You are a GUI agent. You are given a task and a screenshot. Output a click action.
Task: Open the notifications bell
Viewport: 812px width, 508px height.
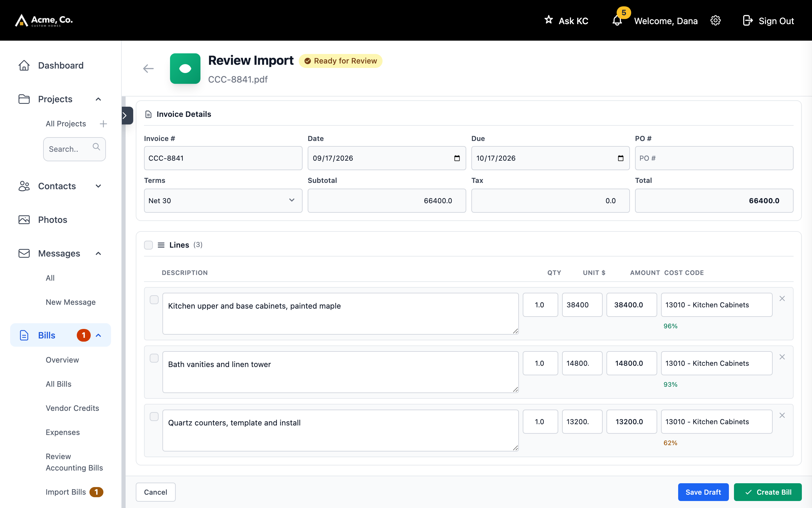tap(617, 21)
